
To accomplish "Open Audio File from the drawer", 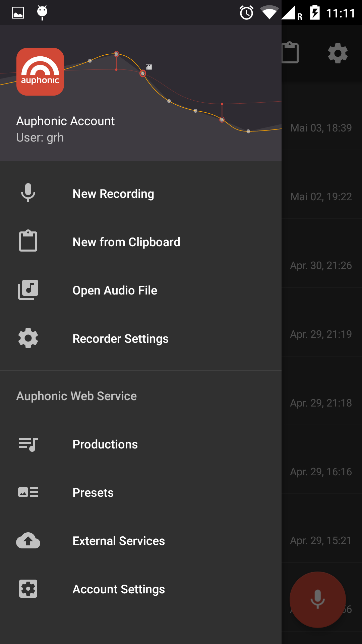I will pos(115,290).
